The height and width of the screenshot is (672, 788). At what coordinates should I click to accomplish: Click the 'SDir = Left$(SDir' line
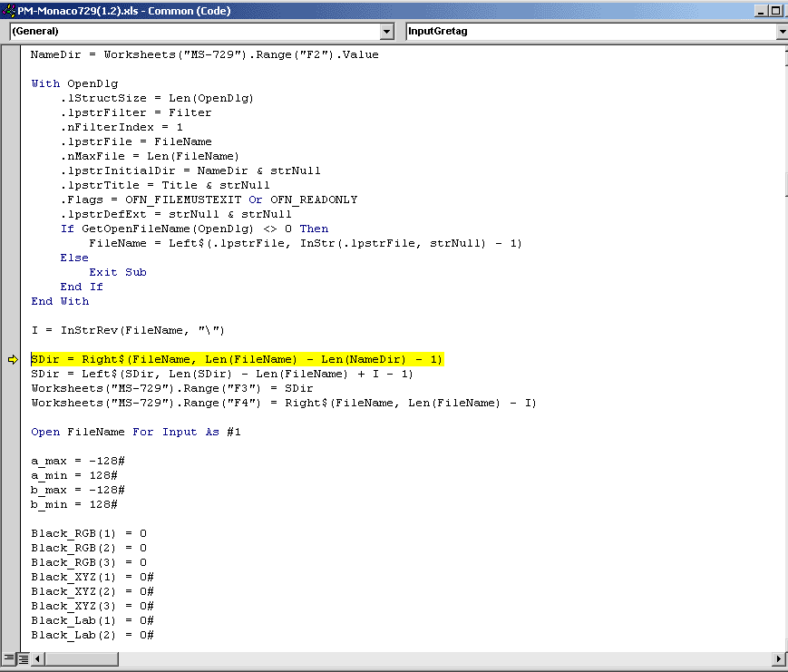click(x=221, y=374)
